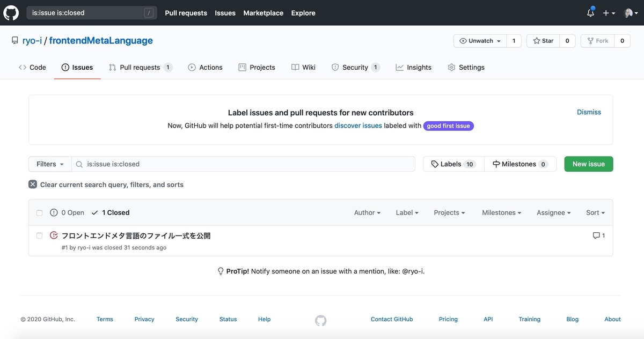The height and width of the screenshot is (339, 644).
Task: Go to Issues in top navigation
Action: click(x=225, y=13)
